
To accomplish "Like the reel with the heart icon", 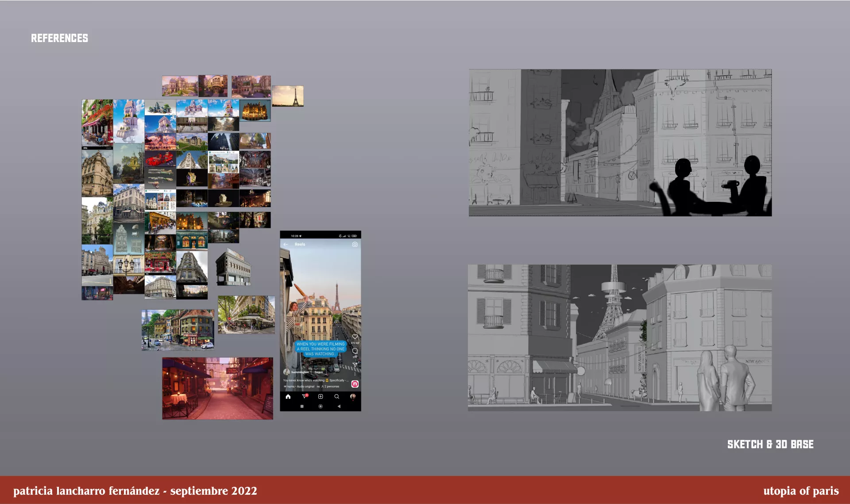I will pos(355,337).
